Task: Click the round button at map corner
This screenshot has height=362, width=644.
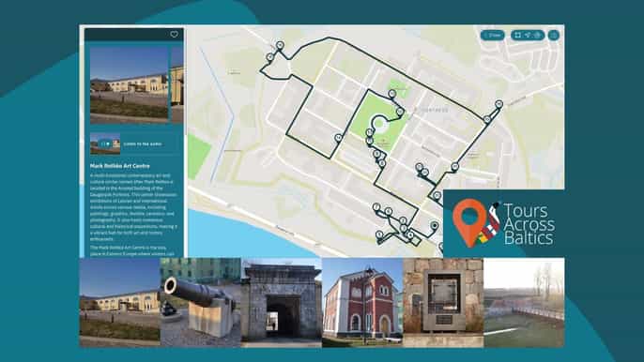Action: [554, 36]
